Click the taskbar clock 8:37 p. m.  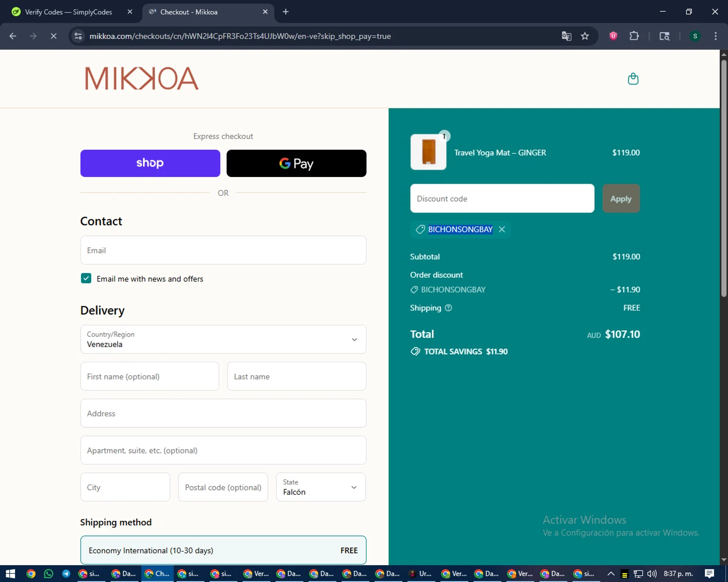(678, 574)
